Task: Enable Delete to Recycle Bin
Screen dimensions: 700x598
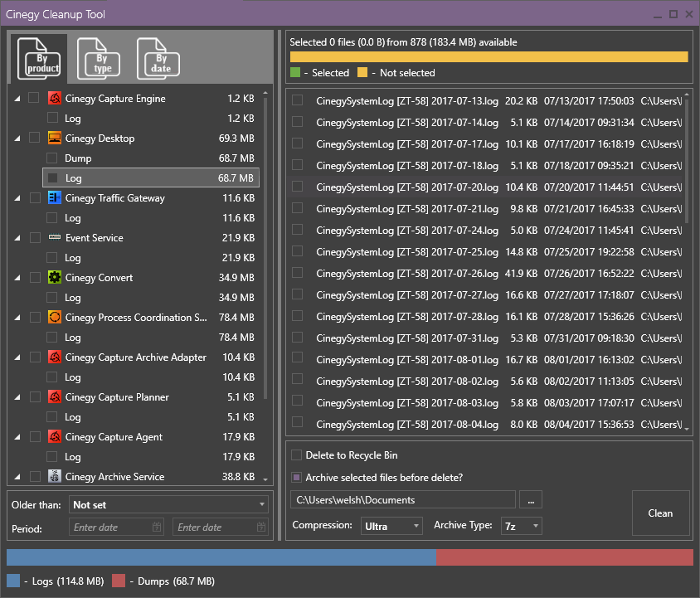Action: point(296,455)
